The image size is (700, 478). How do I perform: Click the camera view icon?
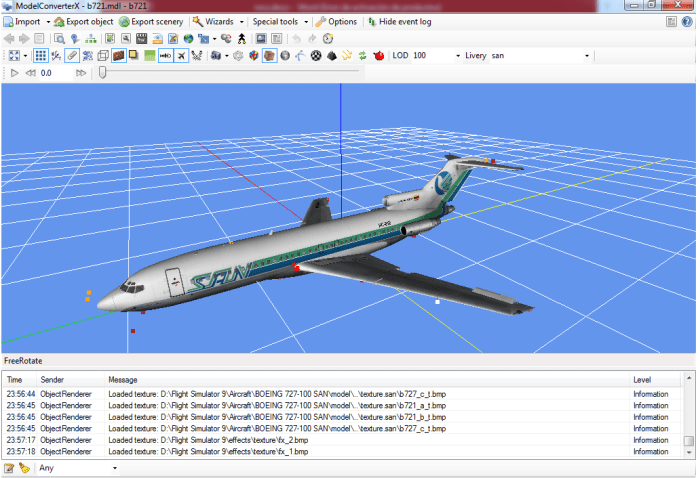click(x=216, y=56)
